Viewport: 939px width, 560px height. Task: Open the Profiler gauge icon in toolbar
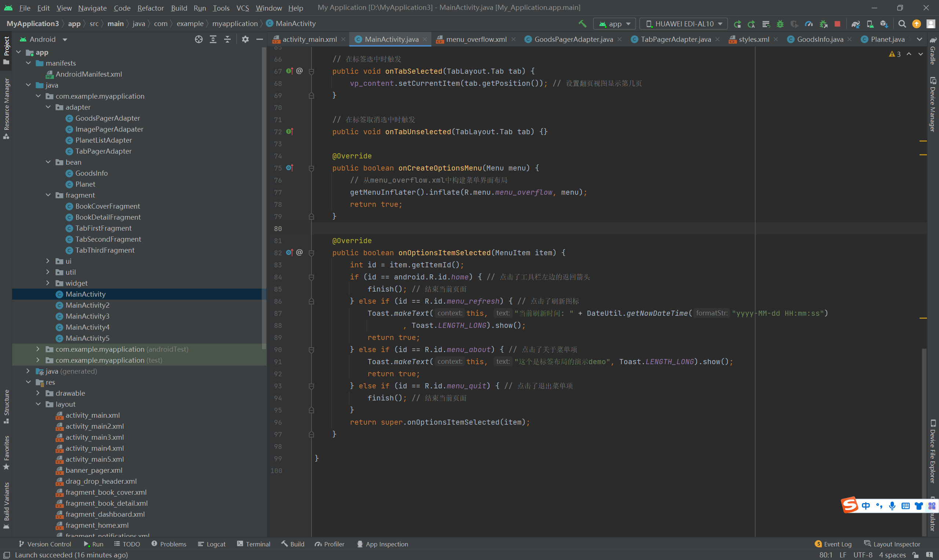(x=808, y=24)
